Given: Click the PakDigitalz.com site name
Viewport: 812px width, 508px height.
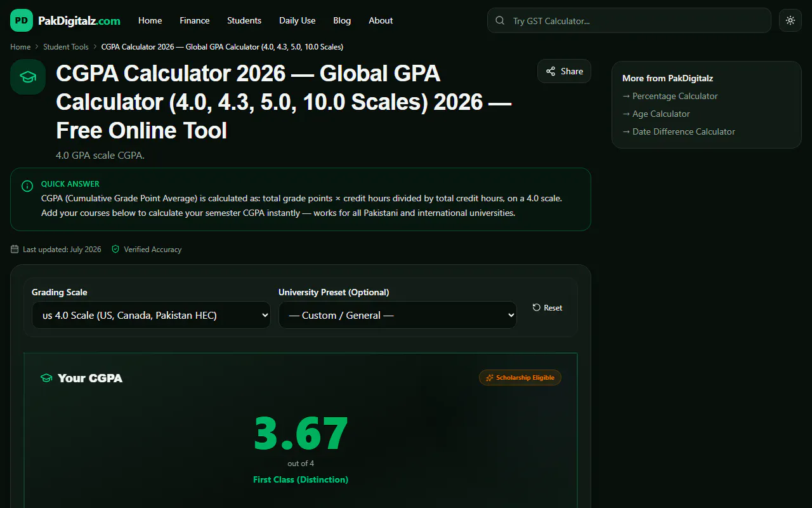Looking at the screenshot, I should (79, 21).
